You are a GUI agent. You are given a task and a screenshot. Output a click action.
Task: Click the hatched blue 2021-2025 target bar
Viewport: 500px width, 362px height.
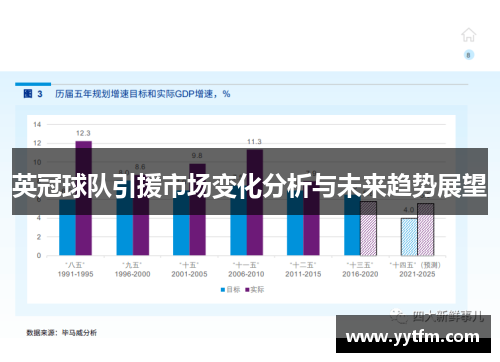pos(409,237)
